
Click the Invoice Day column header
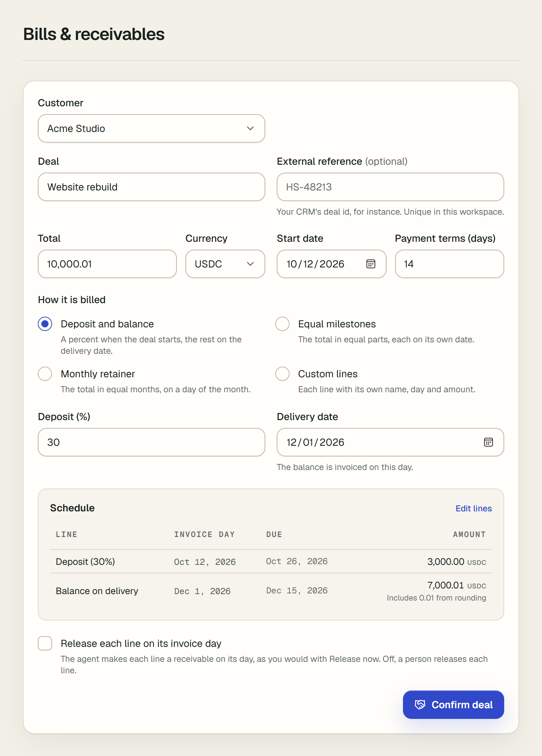[x=204, y=534]
